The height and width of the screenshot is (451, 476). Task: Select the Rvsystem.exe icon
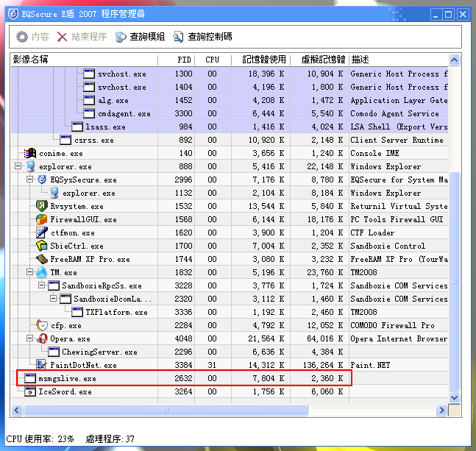42,206
